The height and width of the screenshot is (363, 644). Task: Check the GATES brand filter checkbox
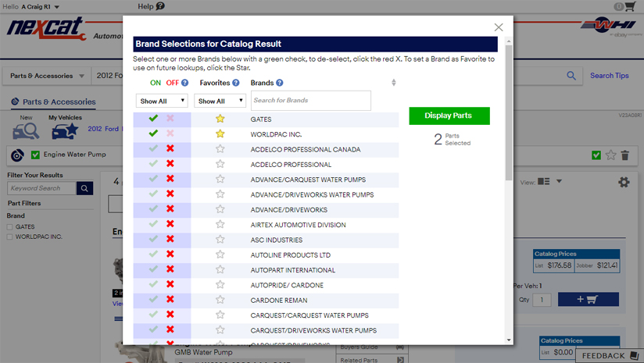(9, 227)
